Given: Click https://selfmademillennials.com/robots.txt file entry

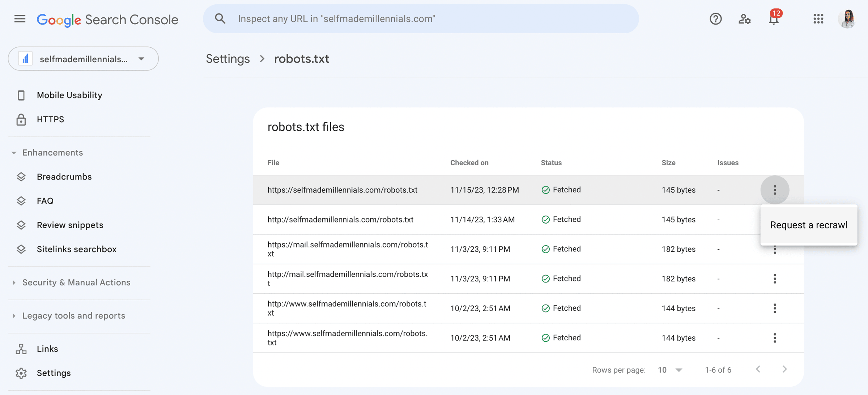Looking at the screenshot, I should pyautogui.click(x=342, y=190).
